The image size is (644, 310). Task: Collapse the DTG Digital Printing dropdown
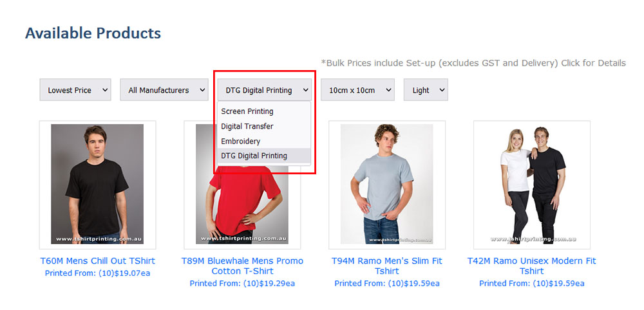pos(265,90)
